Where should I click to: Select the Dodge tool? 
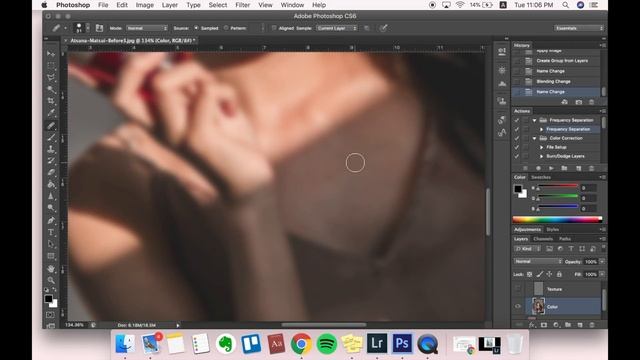[x=51, y=208]
